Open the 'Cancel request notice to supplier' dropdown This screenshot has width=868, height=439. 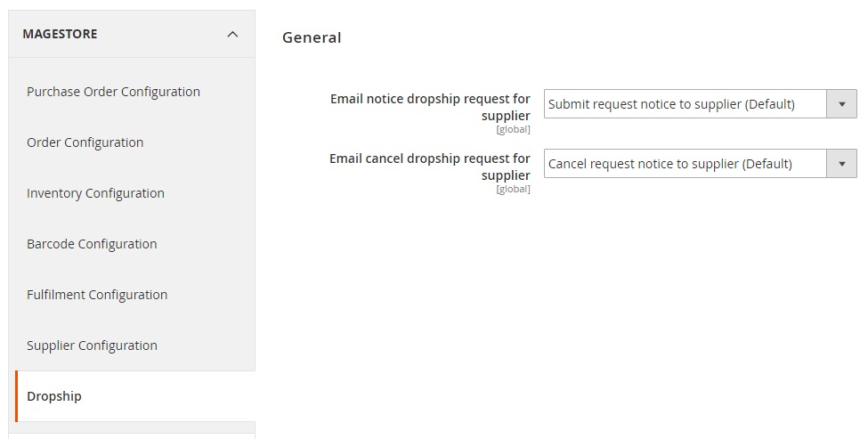click(701, 163)
